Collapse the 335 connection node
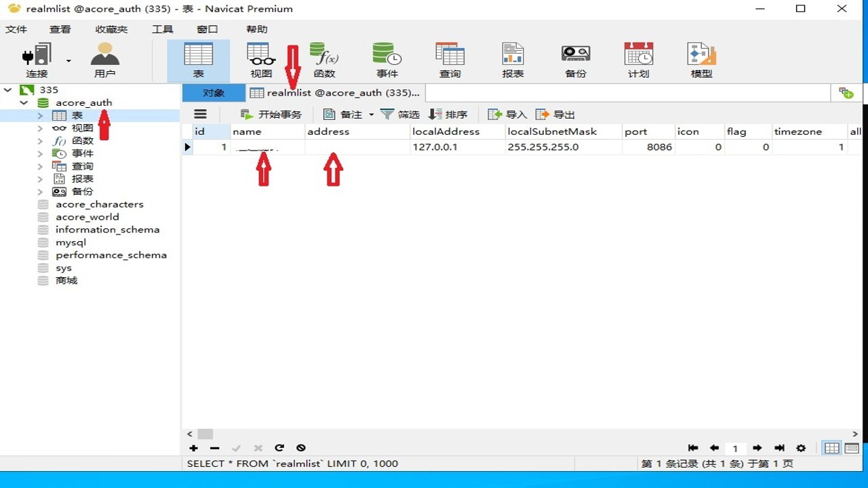The width and height of the screenshot is (868, 488). (8, 89)
